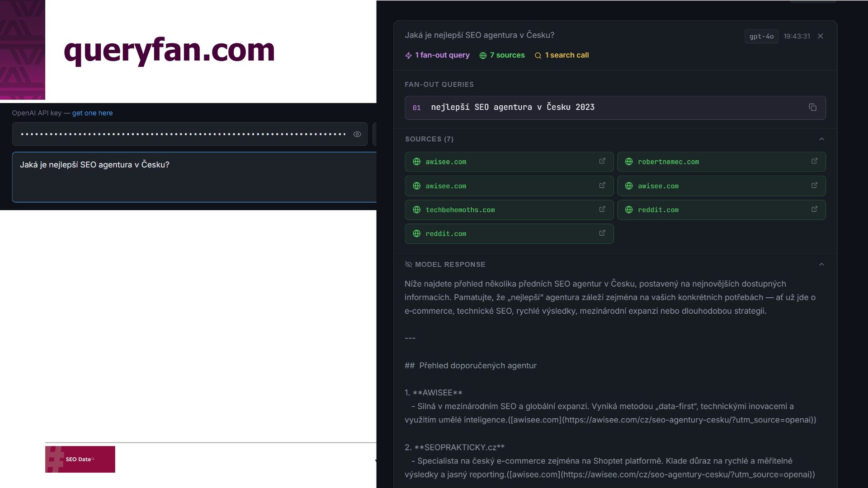This screenshot has height=488, width=868.
Task: Copy the fan-out query text
Action: [812, 108]
